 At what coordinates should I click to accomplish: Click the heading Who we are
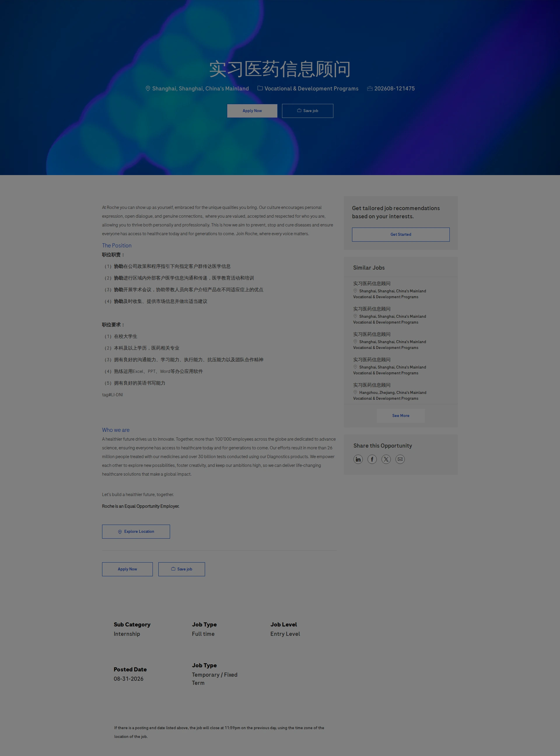116,430
